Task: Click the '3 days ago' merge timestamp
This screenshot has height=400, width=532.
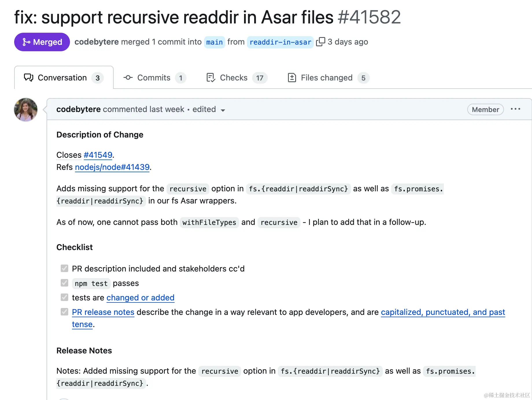Action: [x=348, y=42]
